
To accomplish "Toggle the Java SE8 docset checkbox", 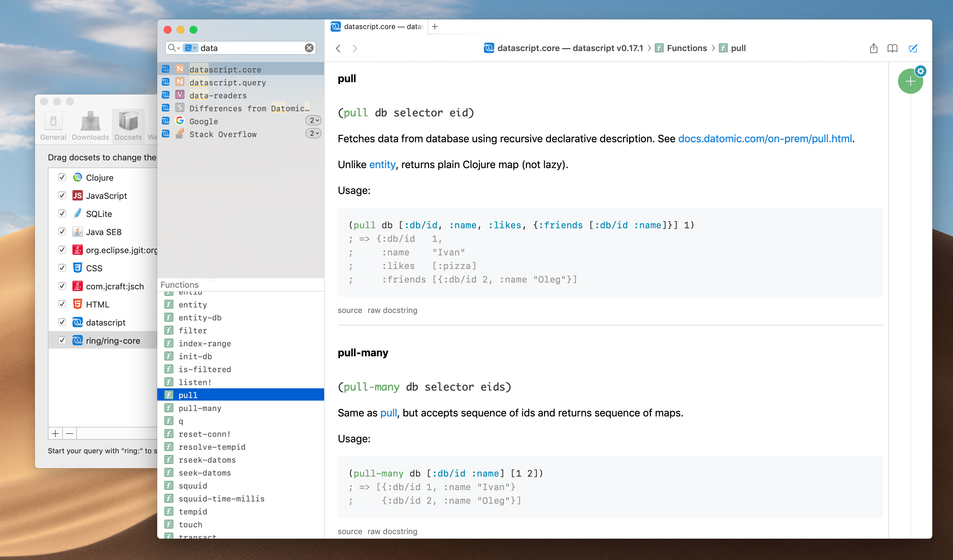I will point(62,232).
